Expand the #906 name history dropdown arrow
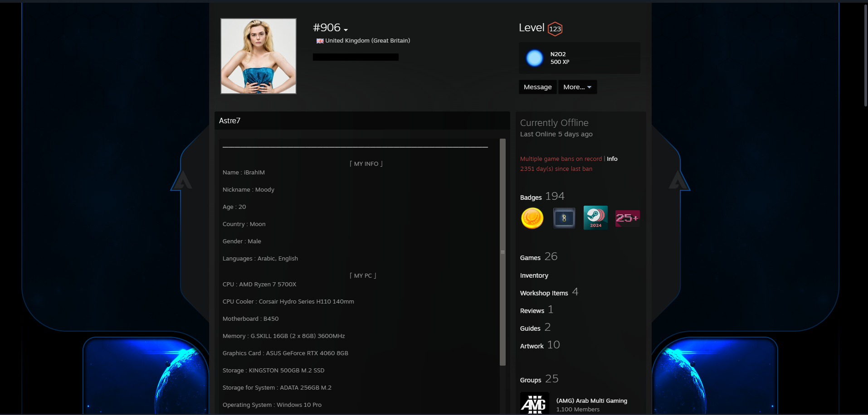The height and width of the screenshot is (415, 868). click(346, 30)
